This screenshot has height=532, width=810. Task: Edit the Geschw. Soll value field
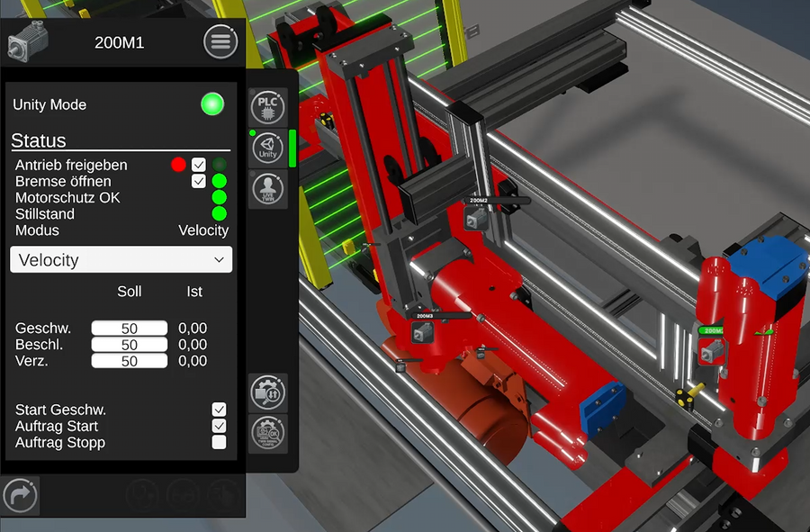(x=129, y=328)
